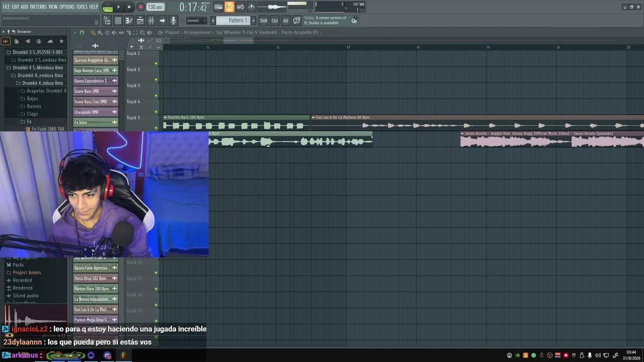Image resolution: width=644 pixels, height=362 pixels.
Task: Open the TOOLS menu
Action: coord(82,7)
